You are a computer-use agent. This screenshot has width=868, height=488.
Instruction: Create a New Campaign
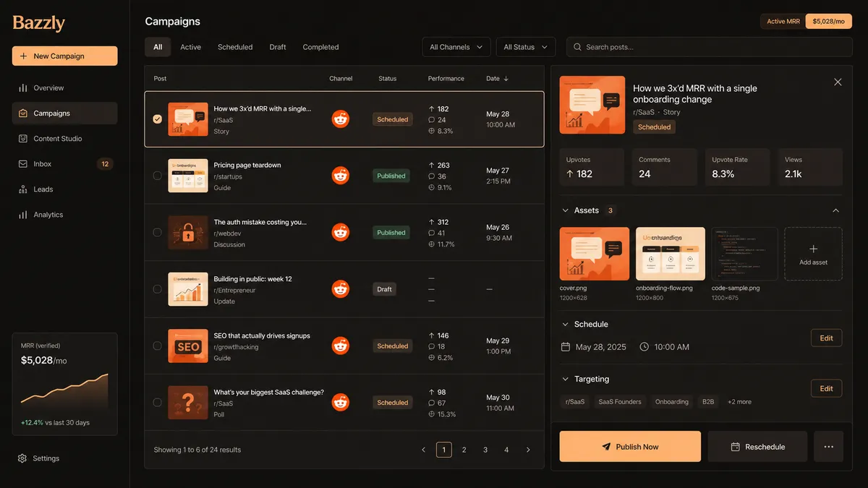[x=64, y=56]
